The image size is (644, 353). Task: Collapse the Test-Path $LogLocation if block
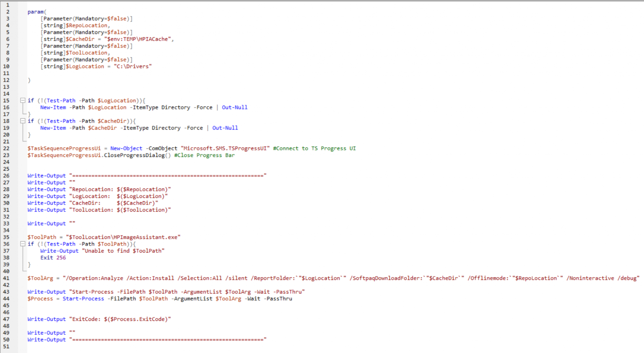23,100
